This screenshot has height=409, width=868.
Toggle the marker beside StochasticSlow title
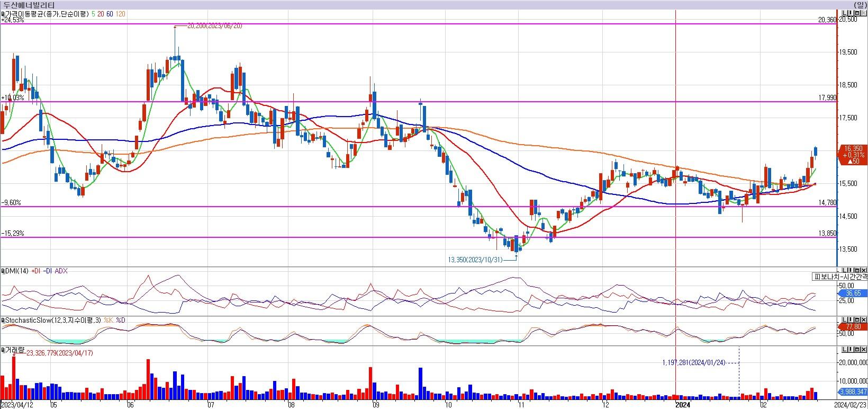click(x=3, y=321)
